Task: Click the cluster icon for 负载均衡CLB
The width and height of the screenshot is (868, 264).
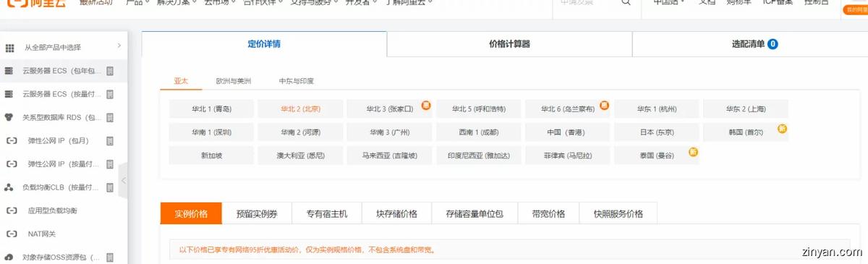Action: coord(9,187)
